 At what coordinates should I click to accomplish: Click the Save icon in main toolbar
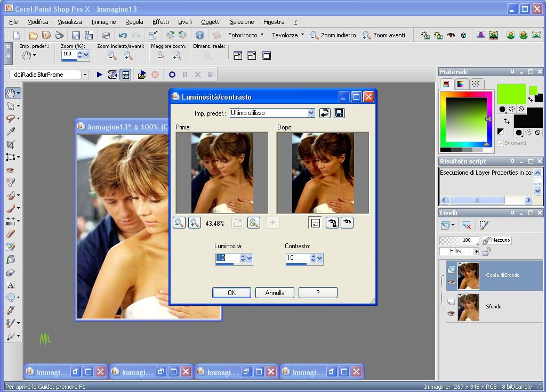coord(76,35)
